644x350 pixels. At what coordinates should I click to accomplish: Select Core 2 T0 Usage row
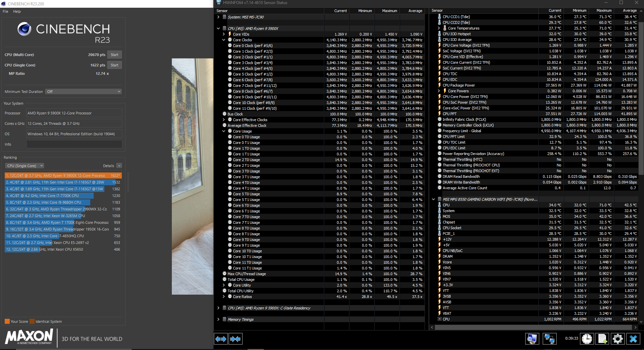320,160
